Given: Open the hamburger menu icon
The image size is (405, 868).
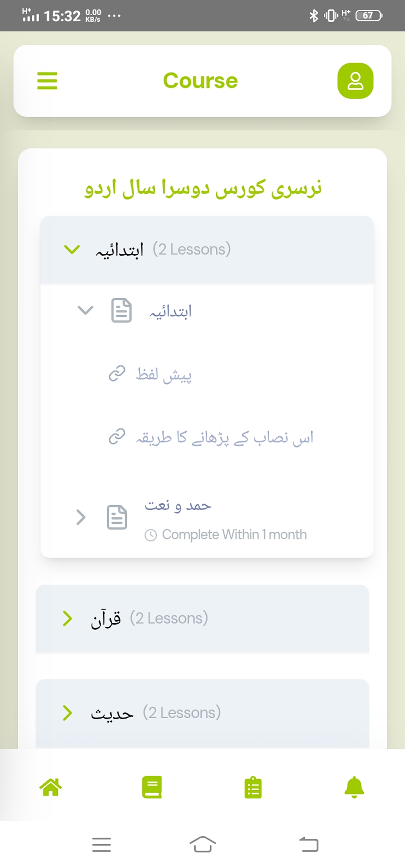Looking at the screenshot, I should pos(47,81).
